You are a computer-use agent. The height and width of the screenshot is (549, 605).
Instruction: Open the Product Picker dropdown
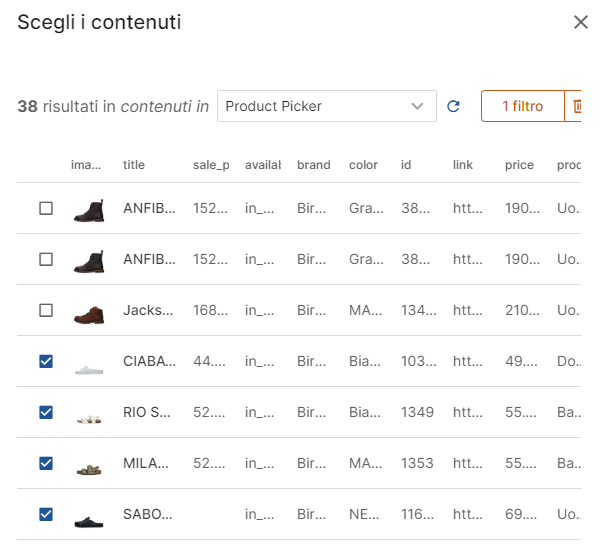pyautogui.click(x=326, y=106)
